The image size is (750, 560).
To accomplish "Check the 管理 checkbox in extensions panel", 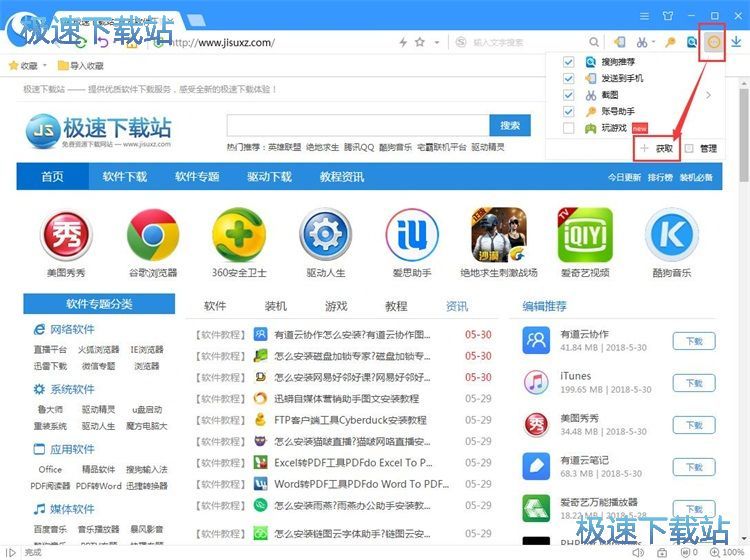I will (689, 148).
